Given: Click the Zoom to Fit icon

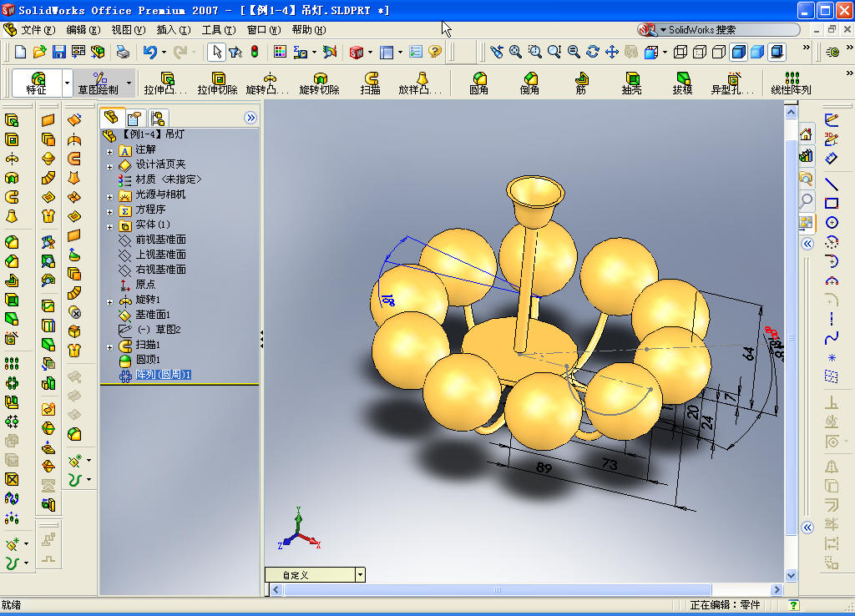Looking at the screenshot, I should [x=515, y=52].
